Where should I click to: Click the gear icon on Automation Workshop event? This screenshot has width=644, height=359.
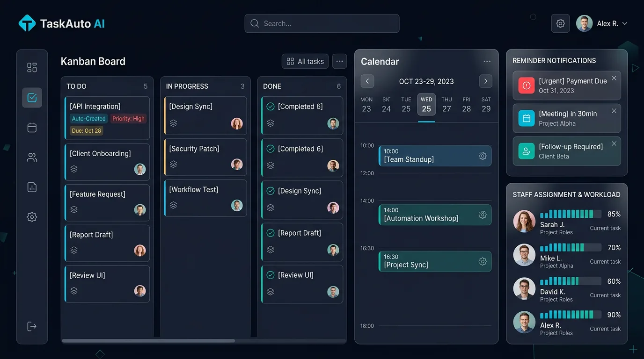point(483,215)
